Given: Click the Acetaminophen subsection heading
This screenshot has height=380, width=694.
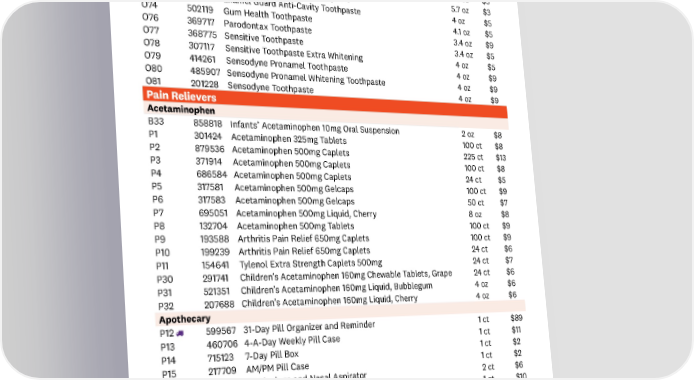Looking at the screenshot, I should (181, 109).
